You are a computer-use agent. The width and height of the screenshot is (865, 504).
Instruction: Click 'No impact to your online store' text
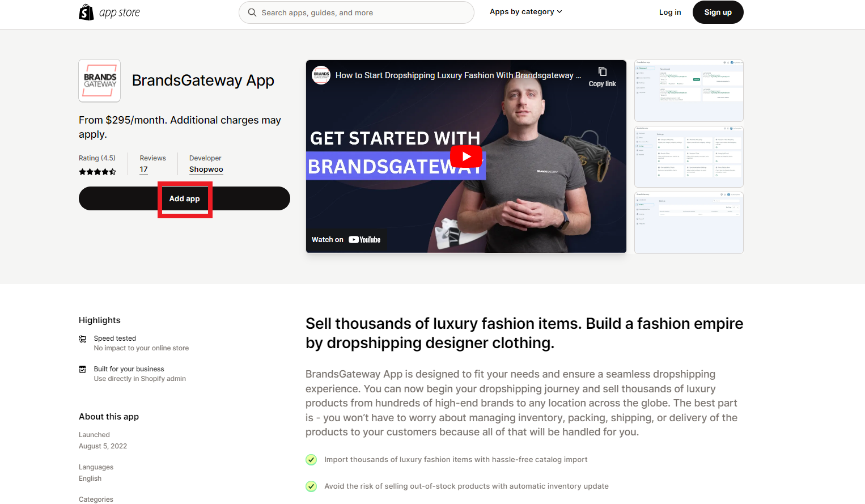141,348
